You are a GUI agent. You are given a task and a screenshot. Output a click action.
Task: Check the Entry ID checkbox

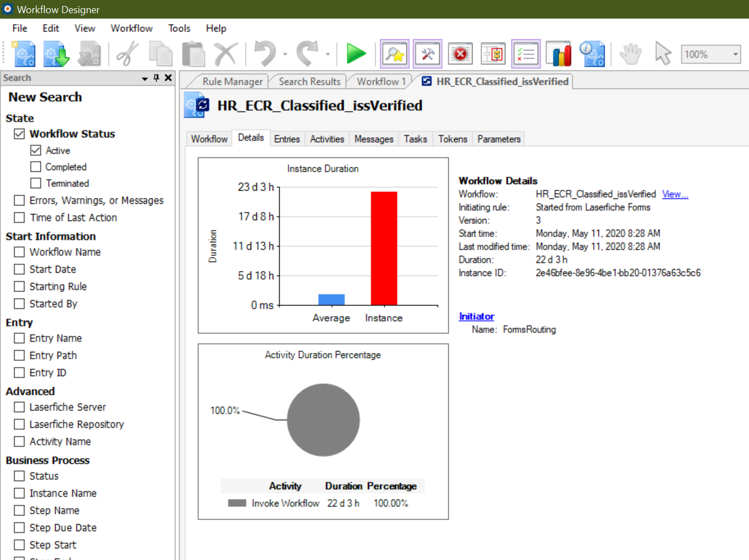click(x=19, y=372)
